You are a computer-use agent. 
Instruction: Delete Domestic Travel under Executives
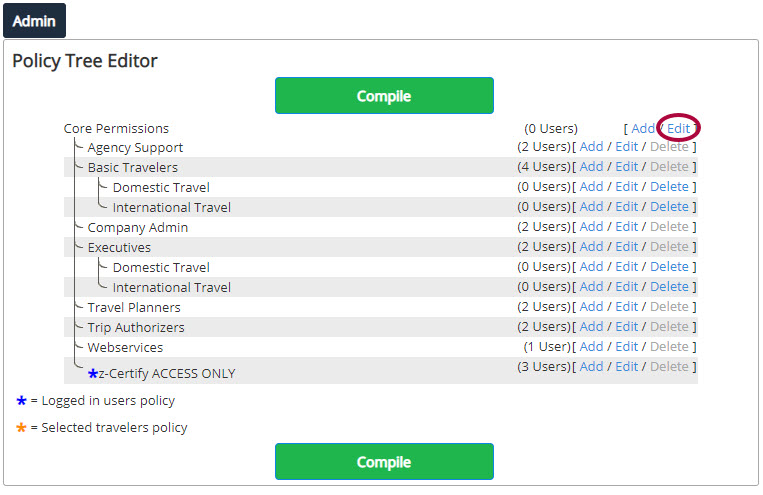click(669, 266)
